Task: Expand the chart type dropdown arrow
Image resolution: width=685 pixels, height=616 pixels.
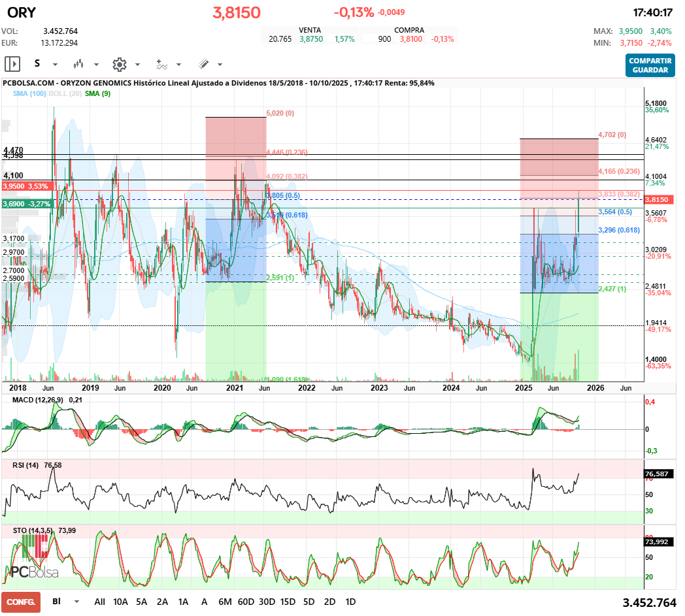Action: (96, 65)
